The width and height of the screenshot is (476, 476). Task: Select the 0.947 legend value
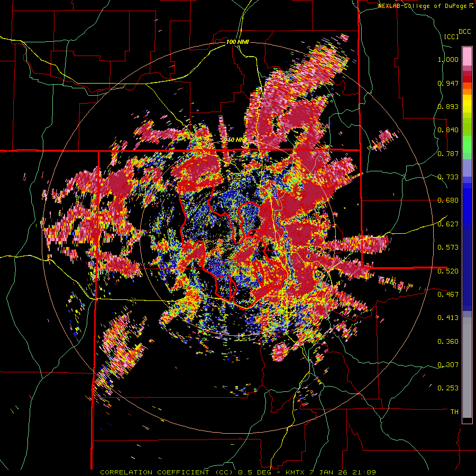(x=448, y=83)
